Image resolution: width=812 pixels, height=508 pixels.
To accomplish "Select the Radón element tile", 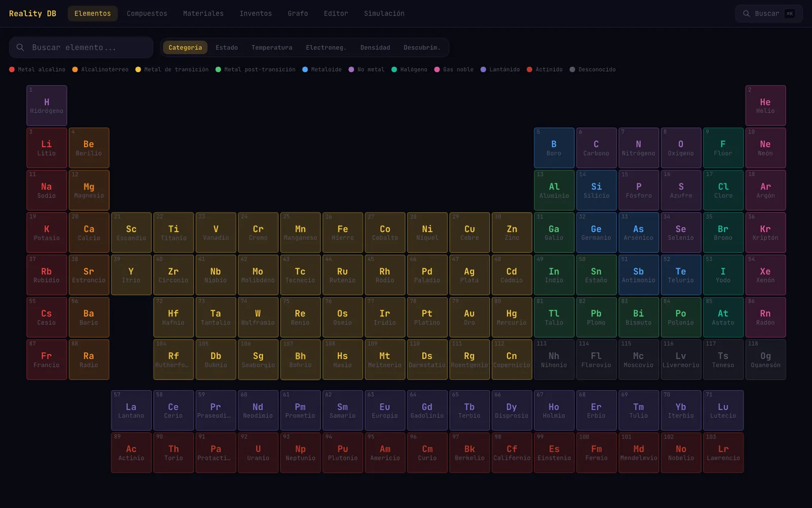I will pyautogui.click(x=765, y=317).
